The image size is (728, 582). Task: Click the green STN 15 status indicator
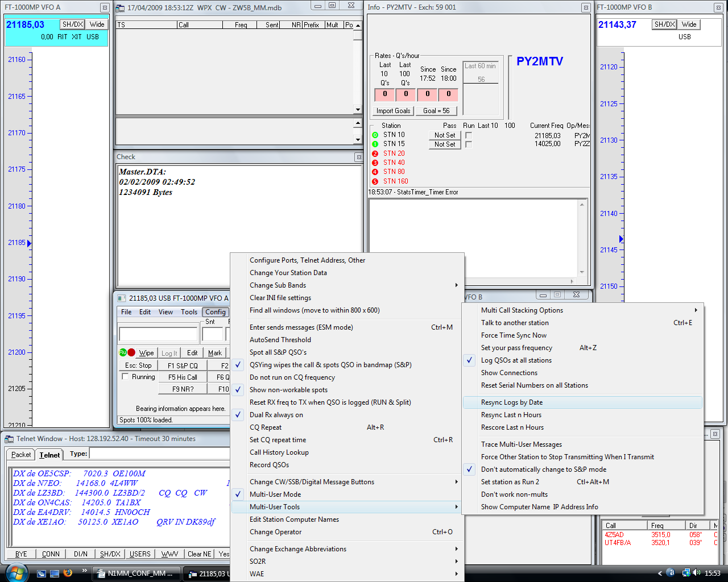[x=375, y=144]
